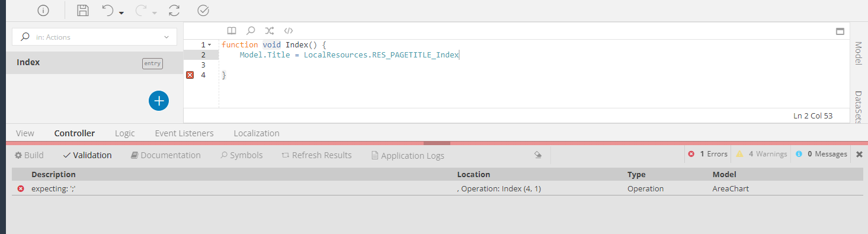Collapse function fold arrow at line 1

(210, 45)
